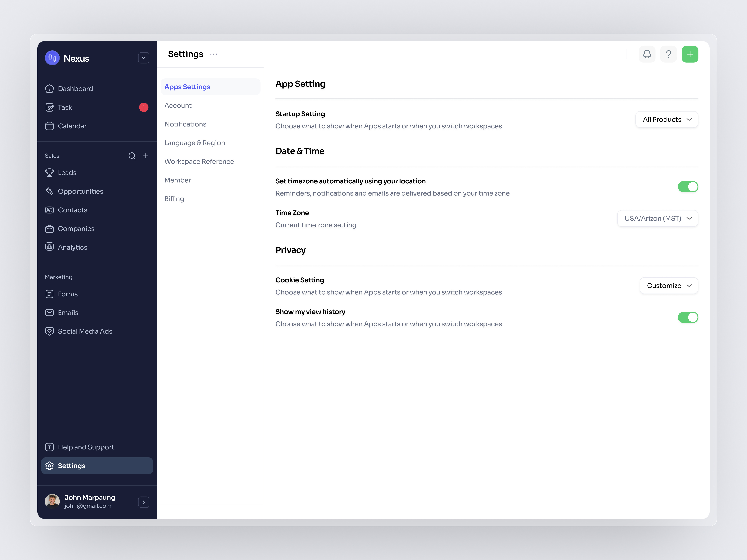This screenshot has height=560, width=747.
Task: Click the notification bell icon
Action: 647,54
